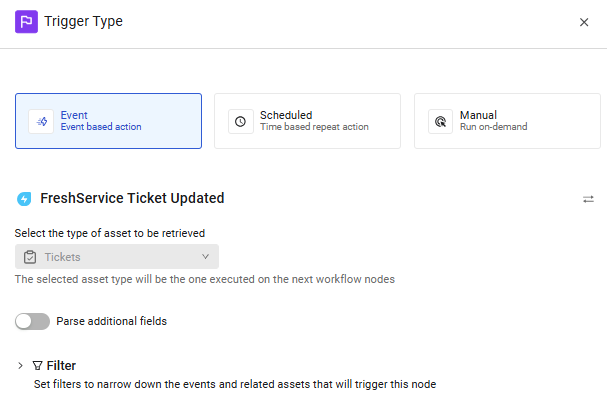The width and height of the screenshot is (607, 400).
Task: Click the Event trigger lightning icon
Action: point(41,121)
